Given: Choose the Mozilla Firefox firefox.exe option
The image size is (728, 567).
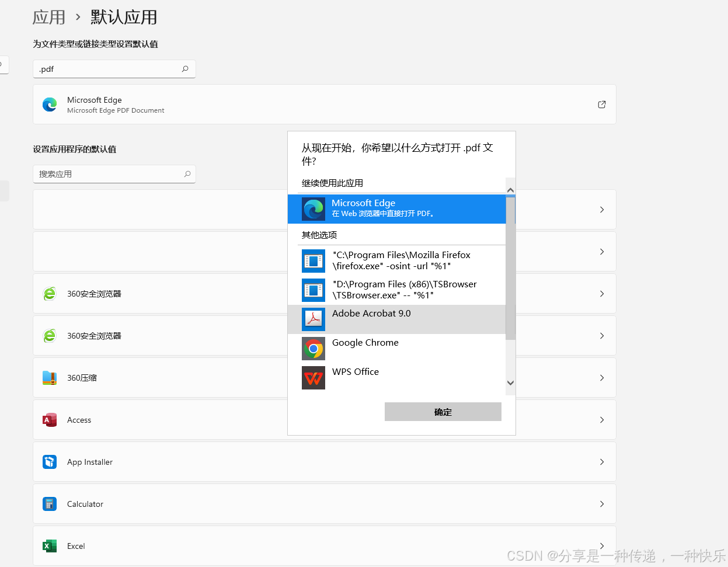Looking at the screenshot, I should 397,261.
